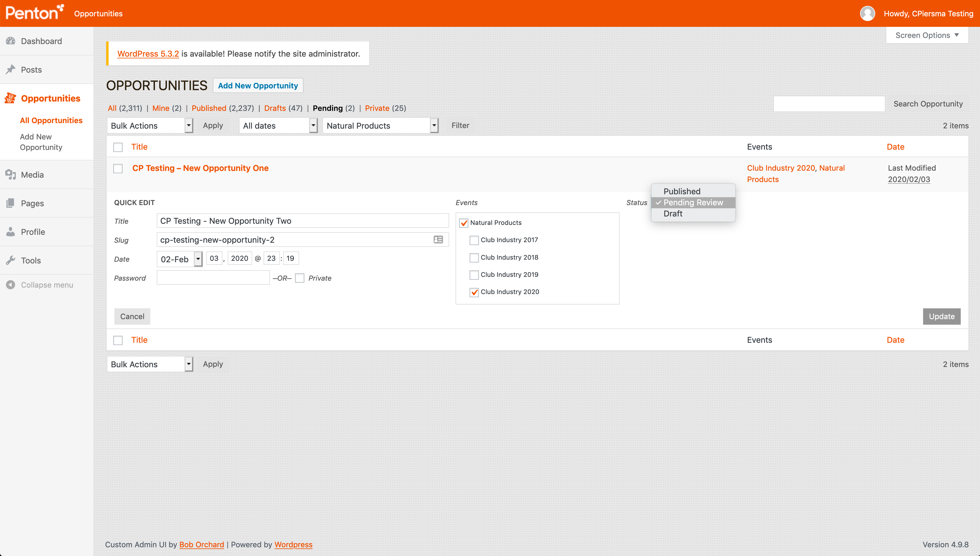Click the Pages icon in sidebar
This screenshot has height=556, width=980.
pos(11,203)
